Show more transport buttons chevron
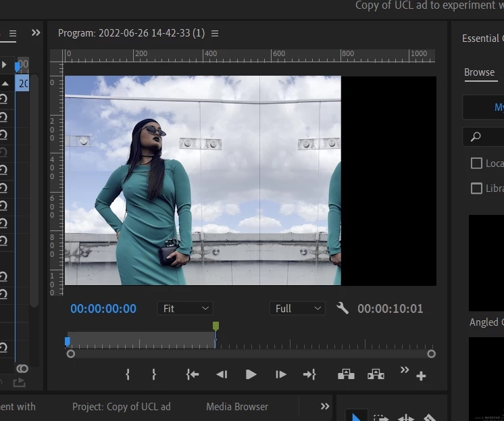 (x=405, y=370)
